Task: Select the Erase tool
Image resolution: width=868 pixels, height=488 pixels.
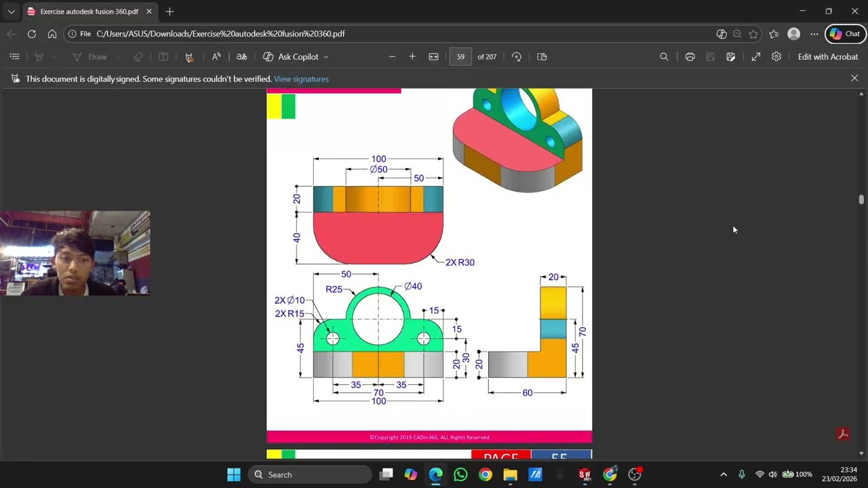Action: click(138, 57)
